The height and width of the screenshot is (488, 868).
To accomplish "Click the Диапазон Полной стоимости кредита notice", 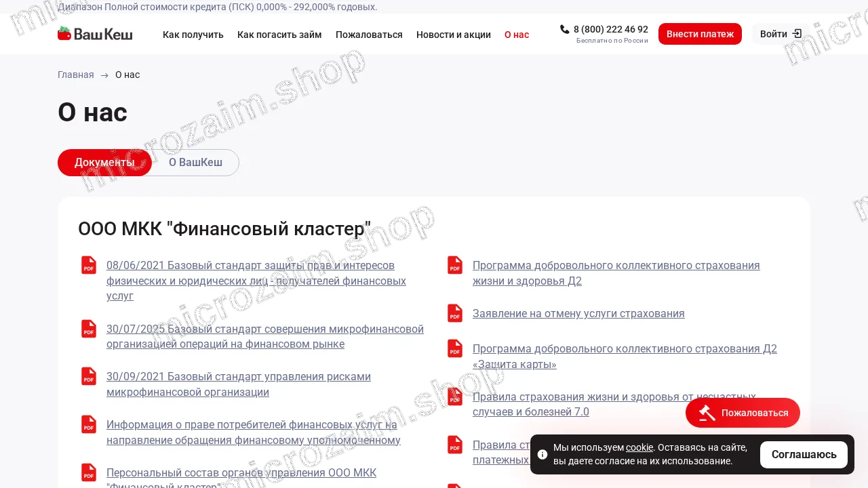I will (218, 7).
